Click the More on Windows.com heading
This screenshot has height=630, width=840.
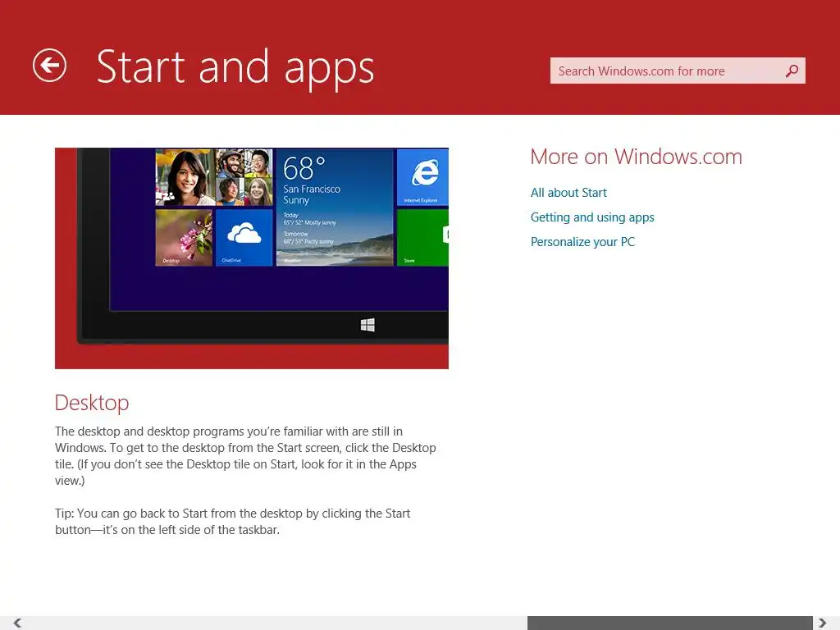tap(636, 157)
